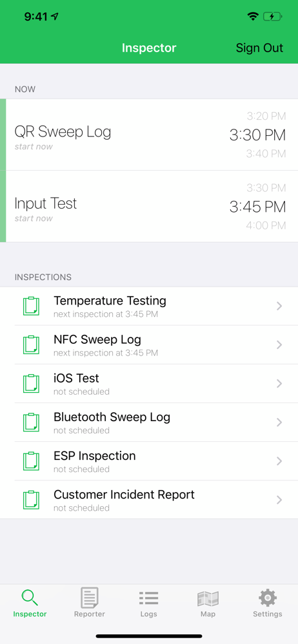Tap Sign Out in header
Screen dimensions: 298x644
(x=259, y=48)
